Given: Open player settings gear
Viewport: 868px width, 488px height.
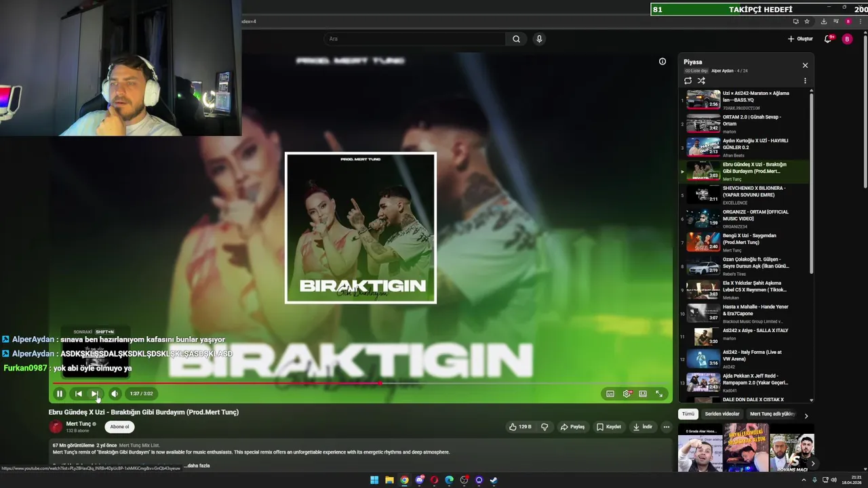Looking at the screenshot, I should 627,394.
